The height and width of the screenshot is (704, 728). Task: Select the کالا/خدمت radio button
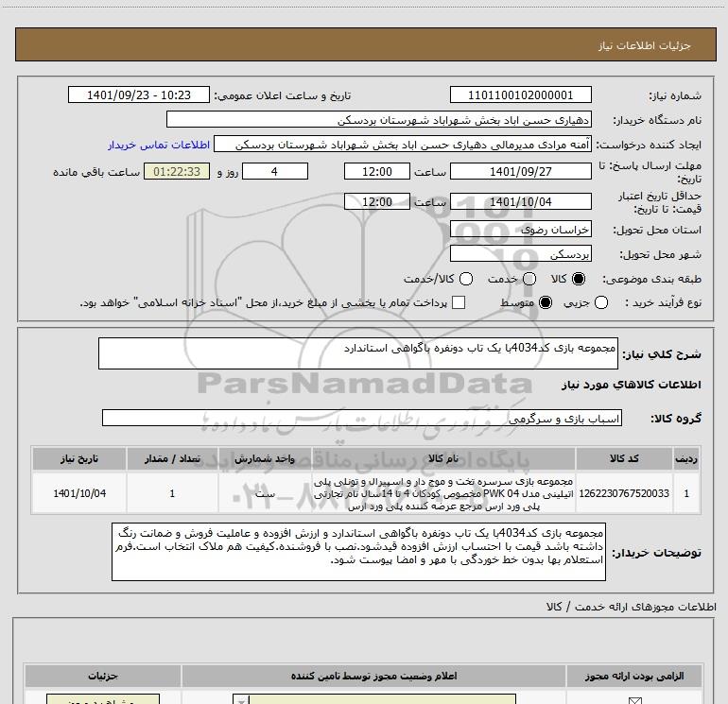pyautogui.click(x=466, y=279)
